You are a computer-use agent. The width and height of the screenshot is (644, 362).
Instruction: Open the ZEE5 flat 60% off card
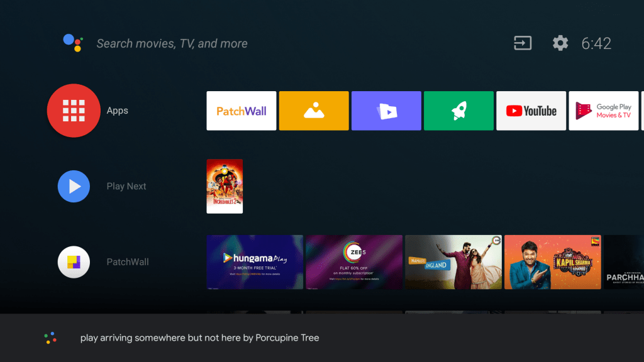point(354,262)
